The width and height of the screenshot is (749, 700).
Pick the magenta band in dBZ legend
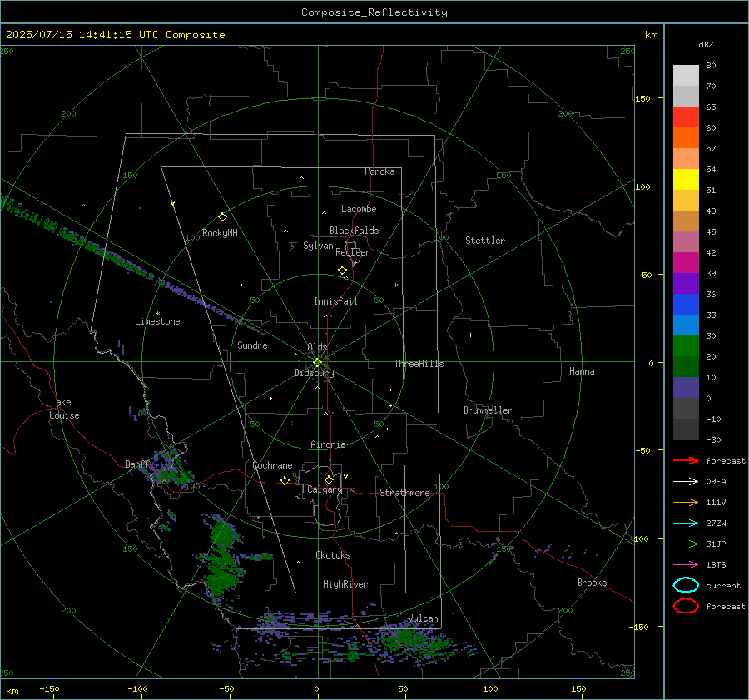pyautogui.click(x=686, y=262)
